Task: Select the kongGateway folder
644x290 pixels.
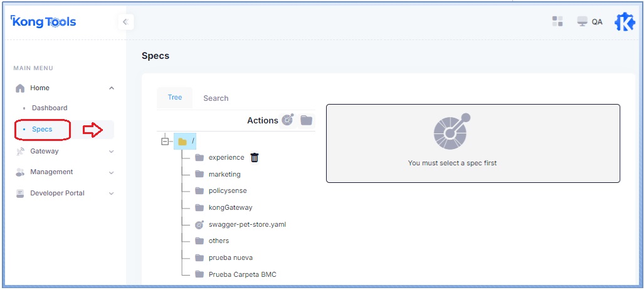Action: tap(230, 207)
